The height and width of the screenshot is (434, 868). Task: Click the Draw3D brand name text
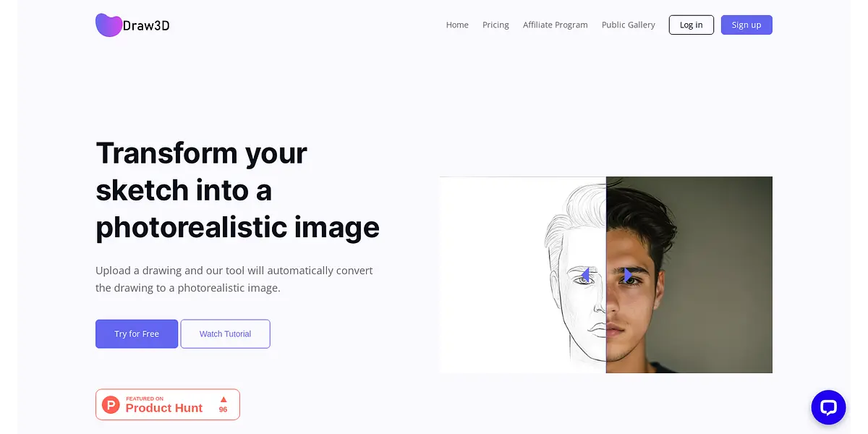tap(146, 25)
